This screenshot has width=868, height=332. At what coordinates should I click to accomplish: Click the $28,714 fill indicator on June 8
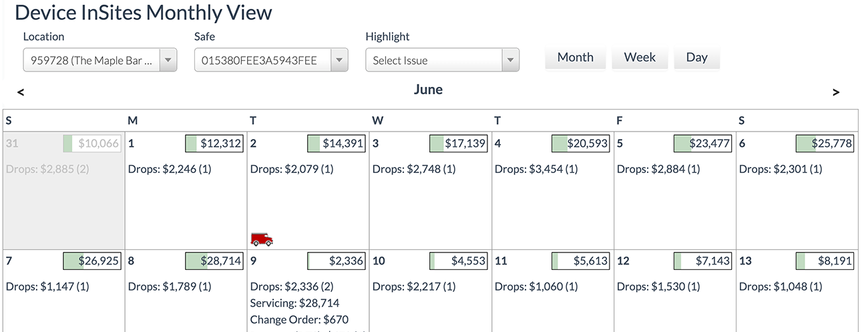[214, 261]
